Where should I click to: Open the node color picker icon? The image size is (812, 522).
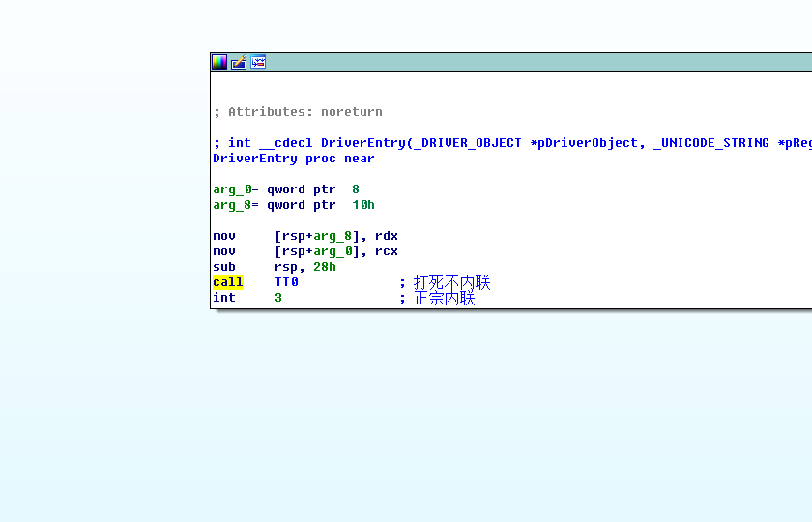tap(219, 62)
